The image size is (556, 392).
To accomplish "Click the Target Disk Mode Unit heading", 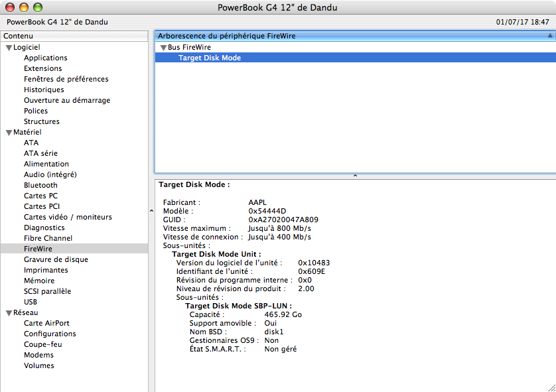I will (216, 254).
